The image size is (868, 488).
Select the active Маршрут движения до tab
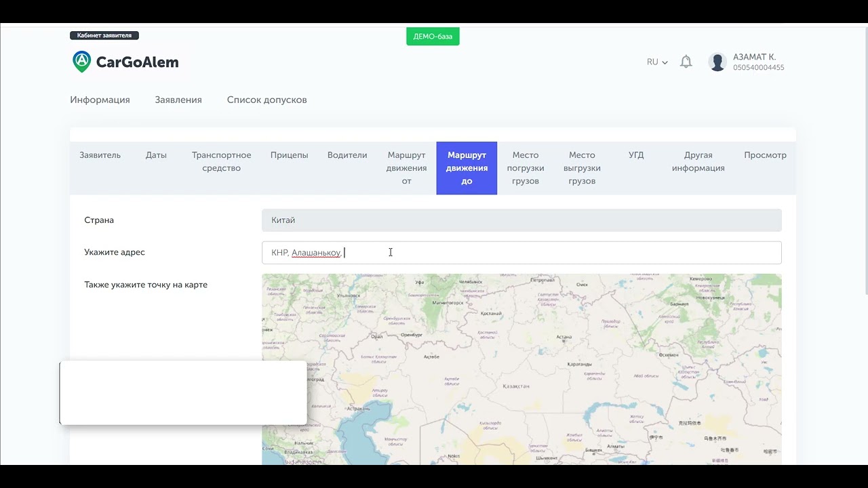tap(467, 168)
